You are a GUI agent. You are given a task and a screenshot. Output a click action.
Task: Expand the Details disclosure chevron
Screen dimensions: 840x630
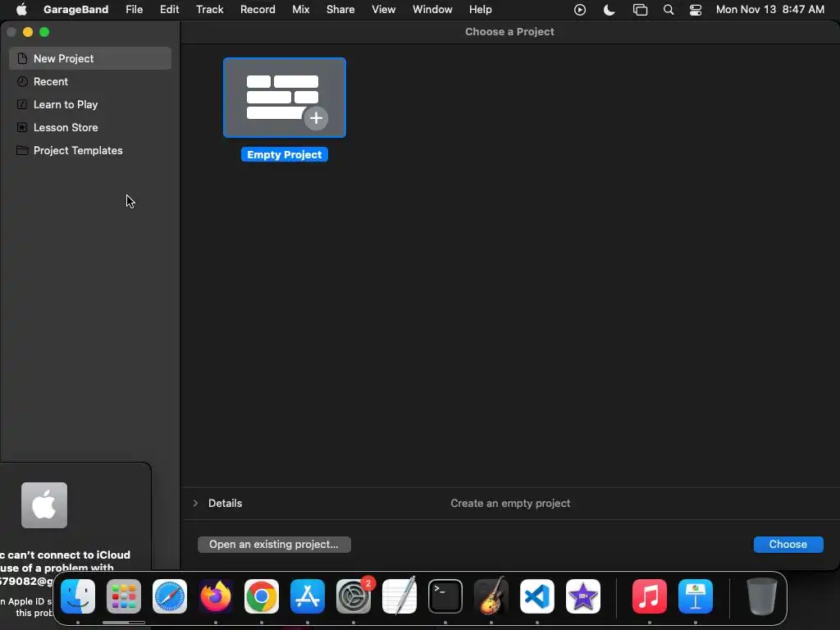pos(195,503)
